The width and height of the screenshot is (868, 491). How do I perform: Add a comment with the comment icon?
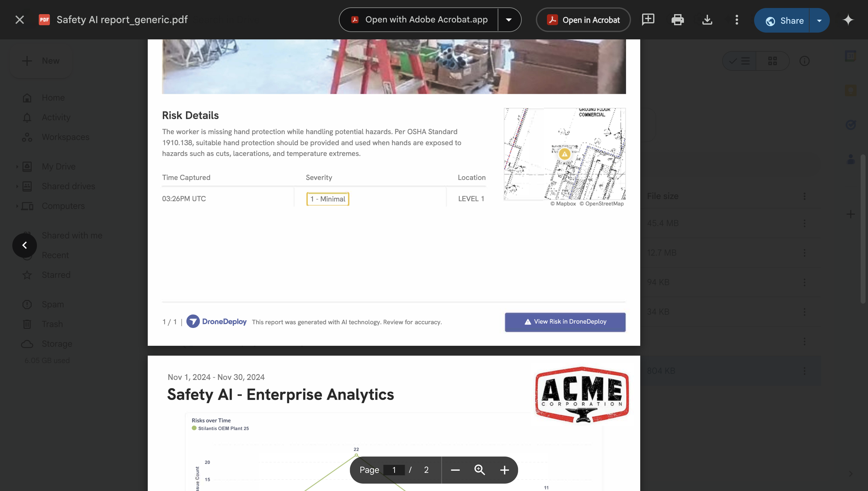click(x=648, y=20)
